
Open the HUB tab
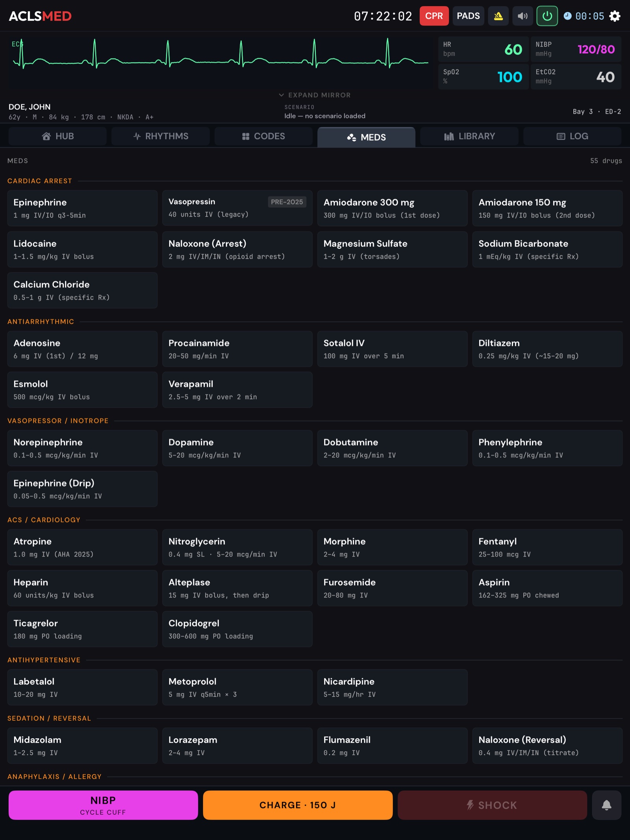(57, 136)
